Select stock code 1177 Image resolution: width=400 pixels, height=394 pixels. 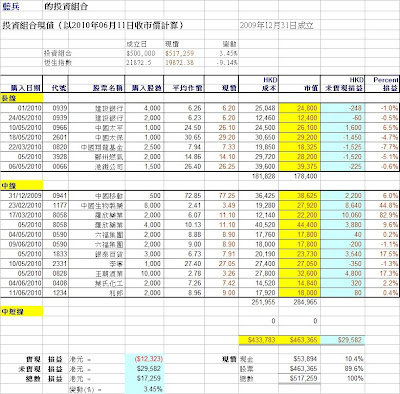click(56, 205)
